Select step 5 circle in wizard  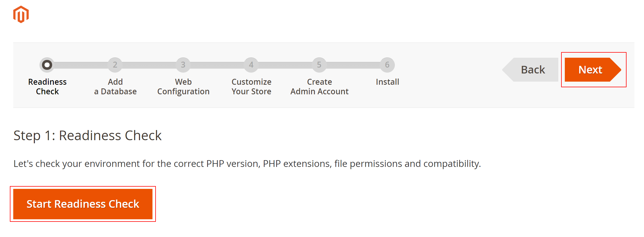pos(319,65)
